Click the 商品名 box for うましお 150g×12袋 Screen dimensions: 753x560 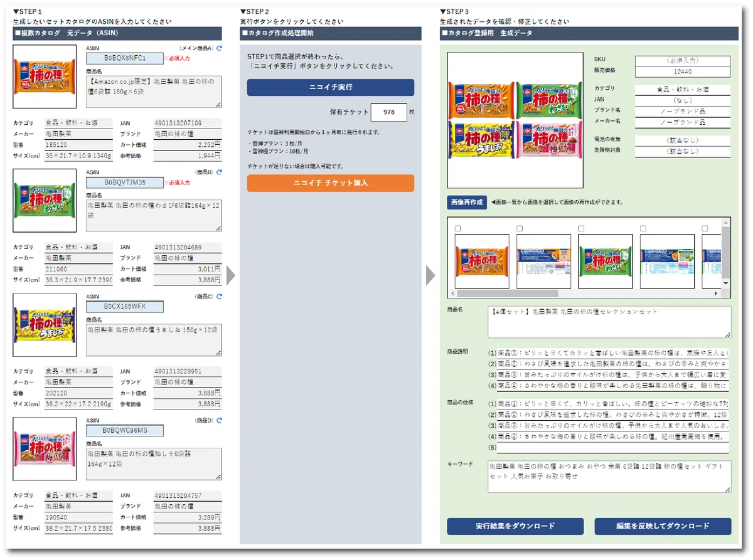154,340
